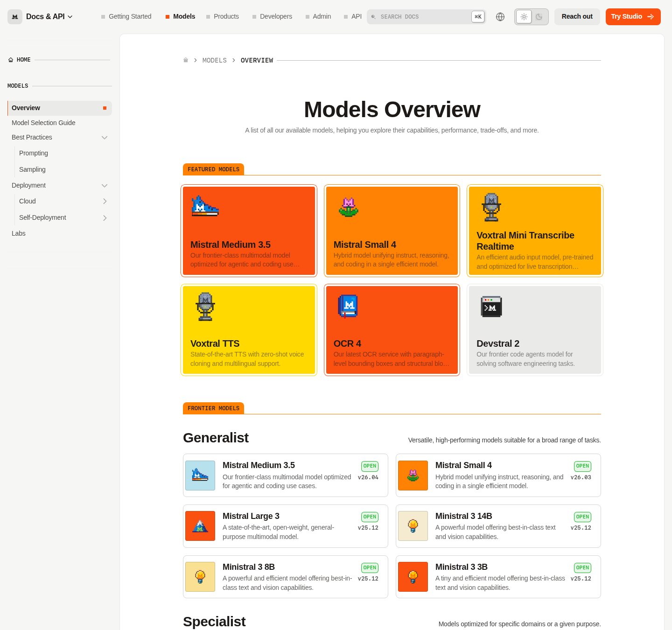Select the Models tab
The height and width of the screenshot is (630, 672).
click(x=180, y=16)
